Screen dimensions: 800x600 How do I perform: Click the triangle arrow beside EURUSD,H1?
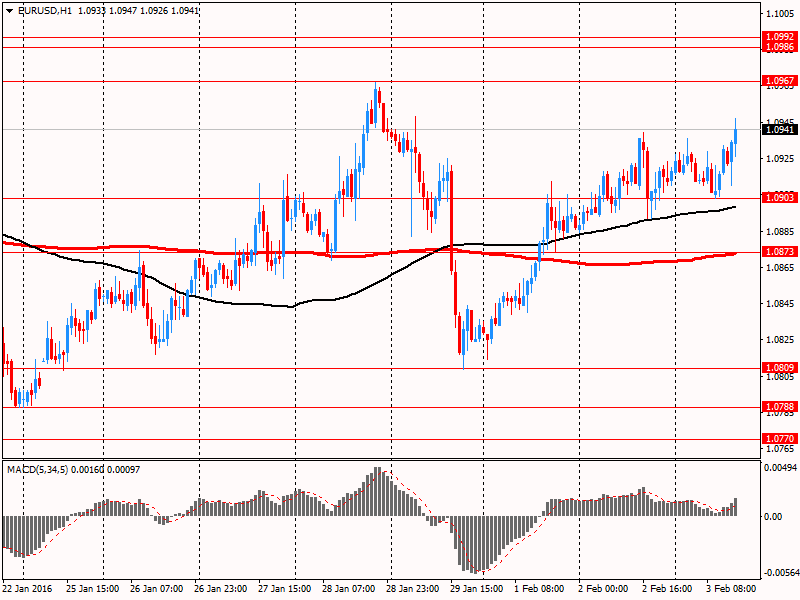tap(8, 9)
